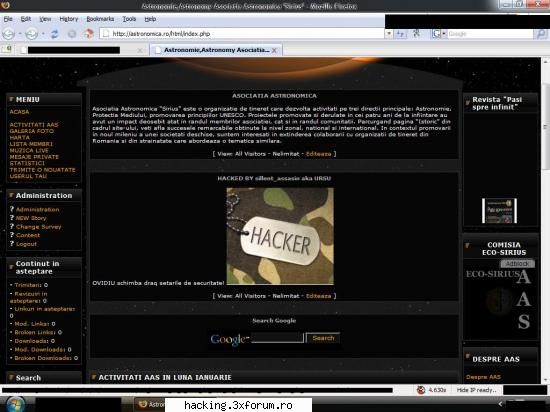The width and height of the screenshot is (550, 412).
Task: Click the browser Forward arrow button
Action: [x=31, y=34]
